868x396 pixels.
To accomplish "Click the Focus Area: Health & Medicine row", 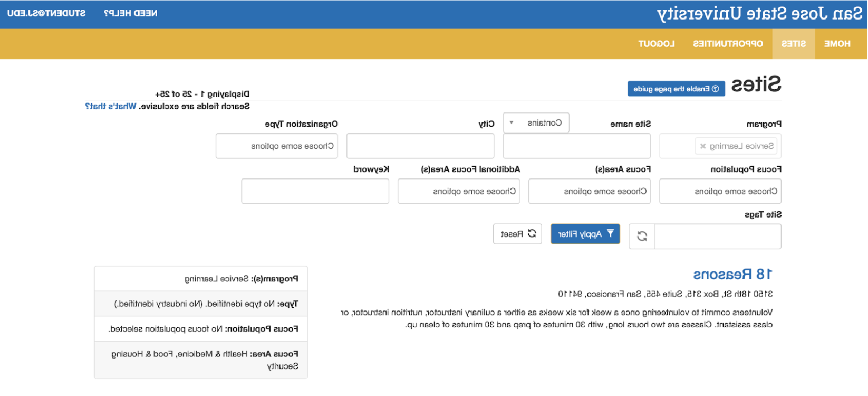I will click(201, 360).
